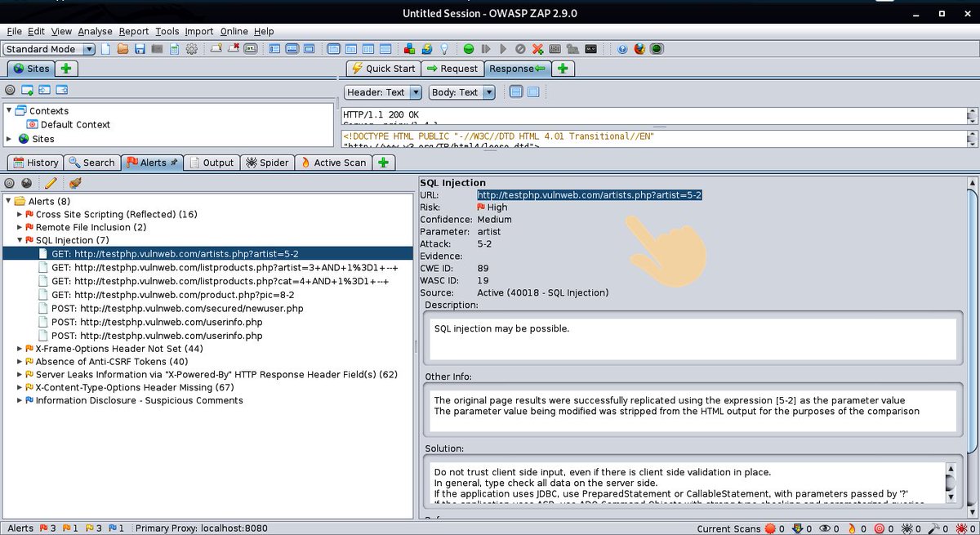
Task: Collapse the Alerts (8) root folder
Action: (x=9, y=201)
